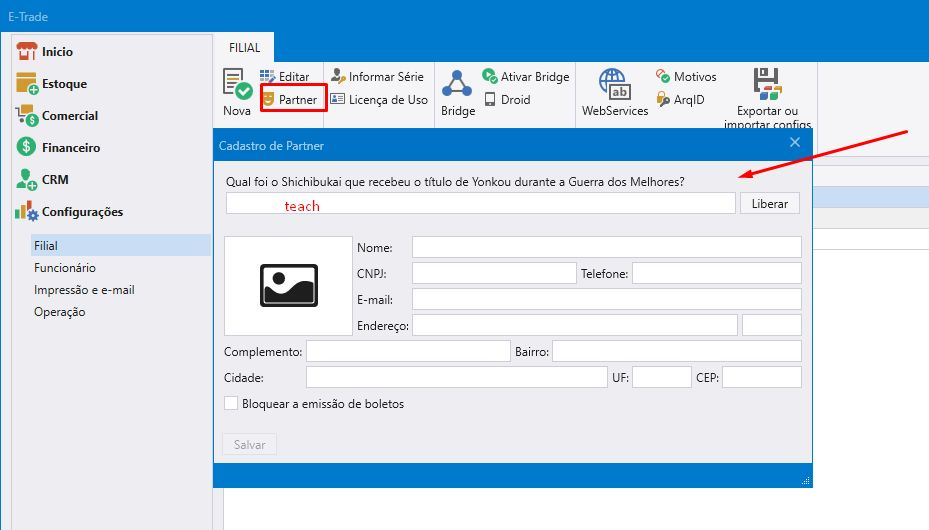Activate the Ativar Bridge option
This screenshot has width=929, height=530.
[x=525, y=77]
